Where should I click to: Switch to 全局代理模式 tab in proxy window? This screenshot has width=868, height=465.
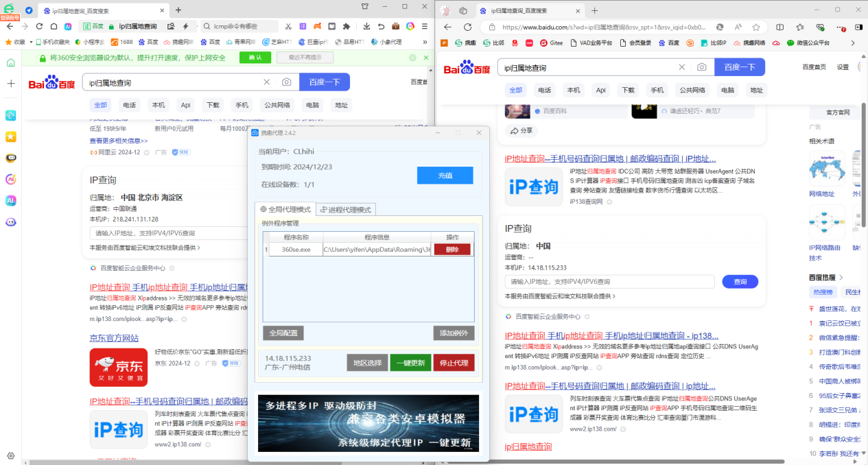[x=285, y=209]
